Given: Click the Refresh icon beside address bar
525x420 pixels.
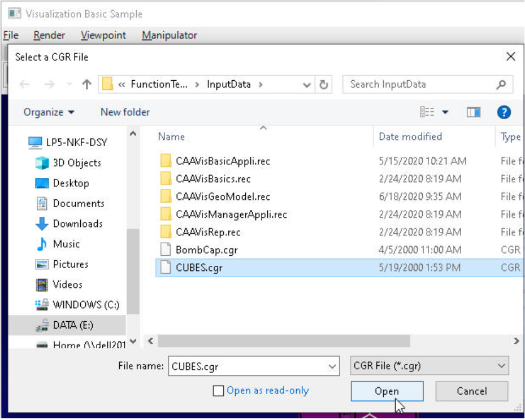Looking at the screenshot, I should point(323,85).
